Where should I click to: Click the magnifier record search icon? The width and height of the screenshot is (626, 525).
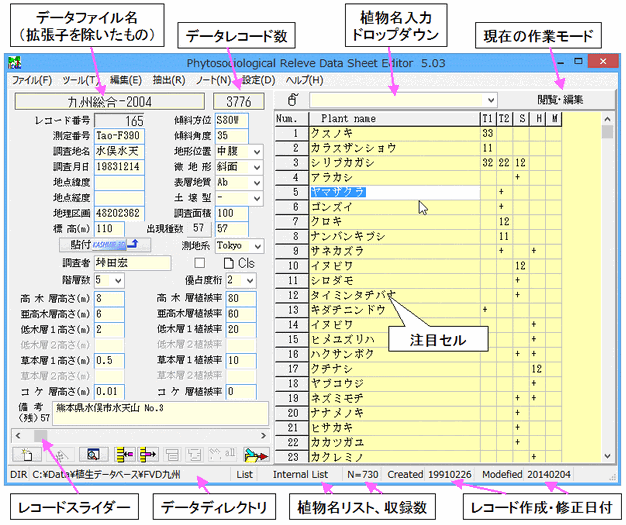(93, 454)
